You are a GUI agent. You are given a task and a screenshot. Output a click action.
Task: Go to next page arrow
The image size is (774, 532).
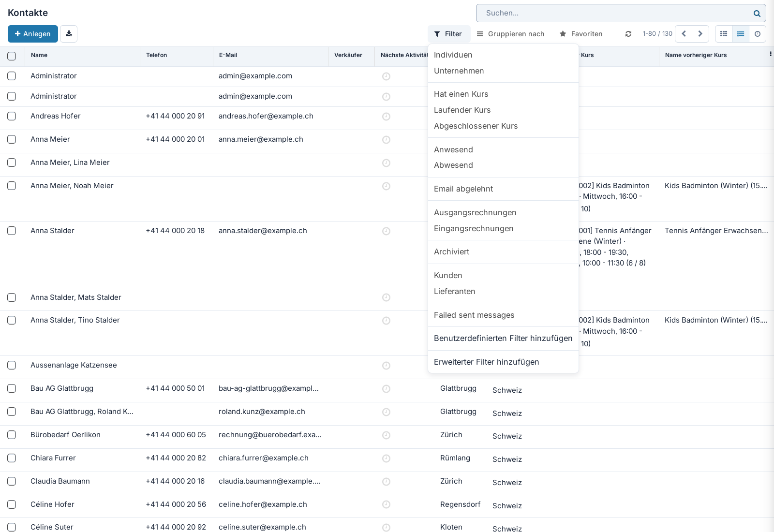700,34
